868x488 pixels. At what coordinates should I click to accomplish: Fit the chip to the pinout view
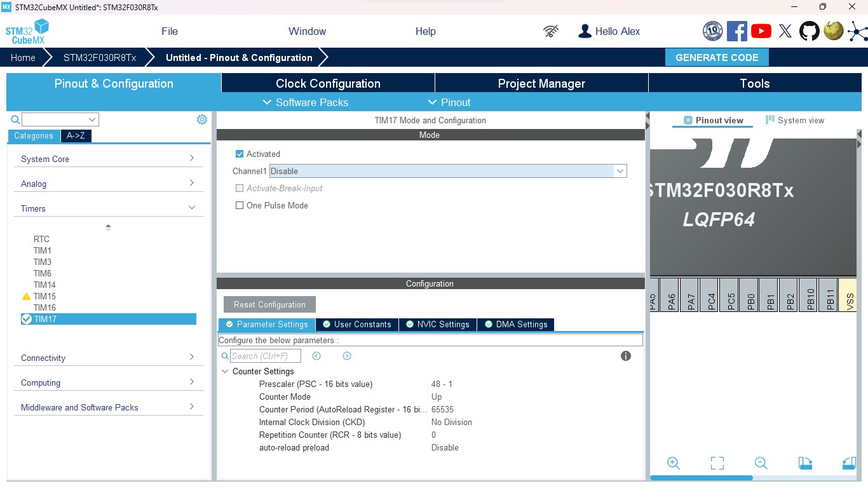[717, 463]
